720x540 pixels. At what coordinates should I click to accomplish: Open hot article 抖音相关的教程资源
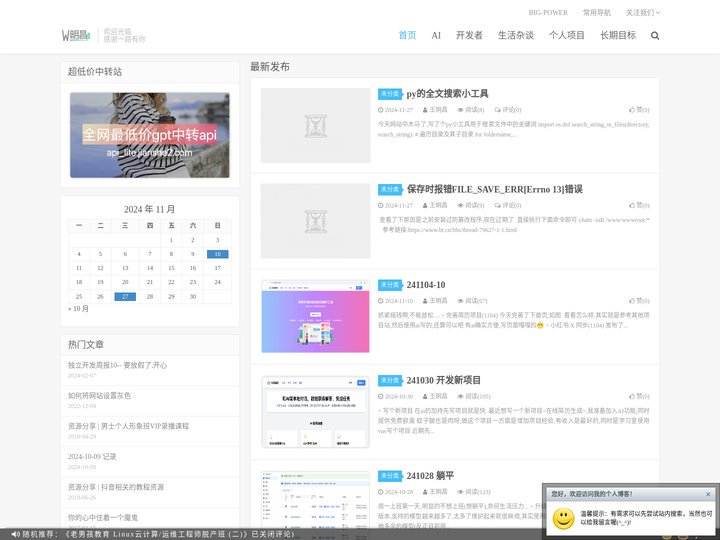pyautogui.click(x=116, y=487)
